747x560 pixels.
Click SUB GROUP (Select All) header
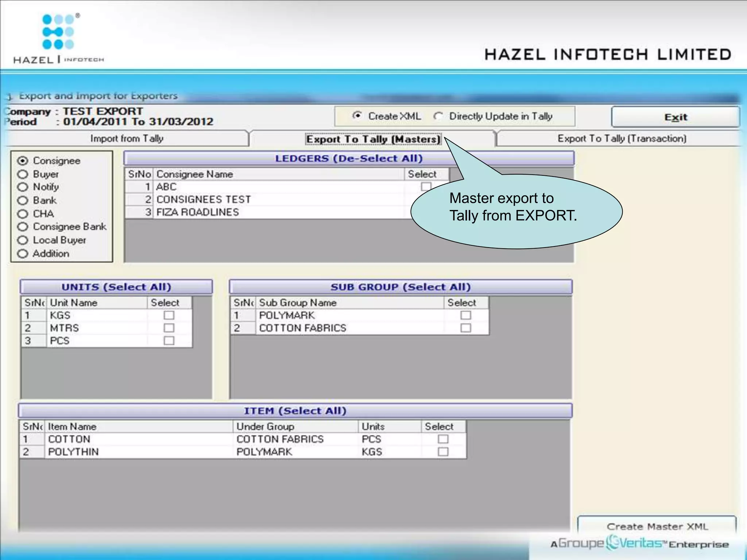tap(400, 287)
